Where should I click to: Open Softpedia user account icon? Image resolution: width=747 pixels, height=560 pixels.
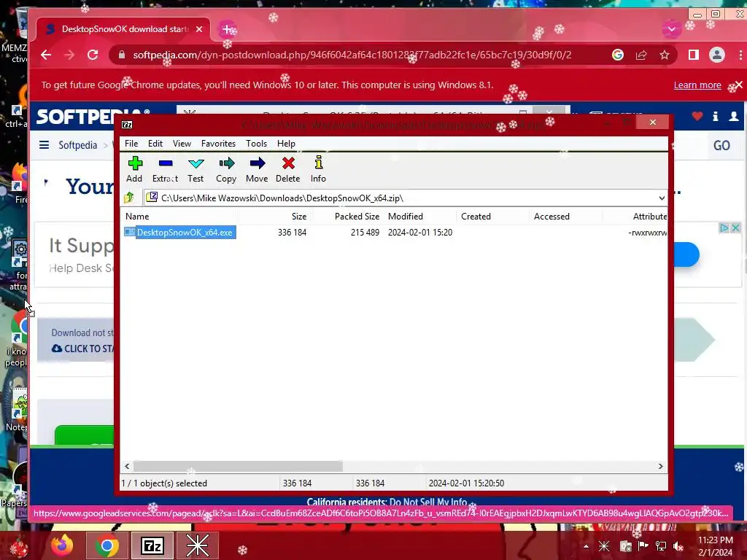734,116
